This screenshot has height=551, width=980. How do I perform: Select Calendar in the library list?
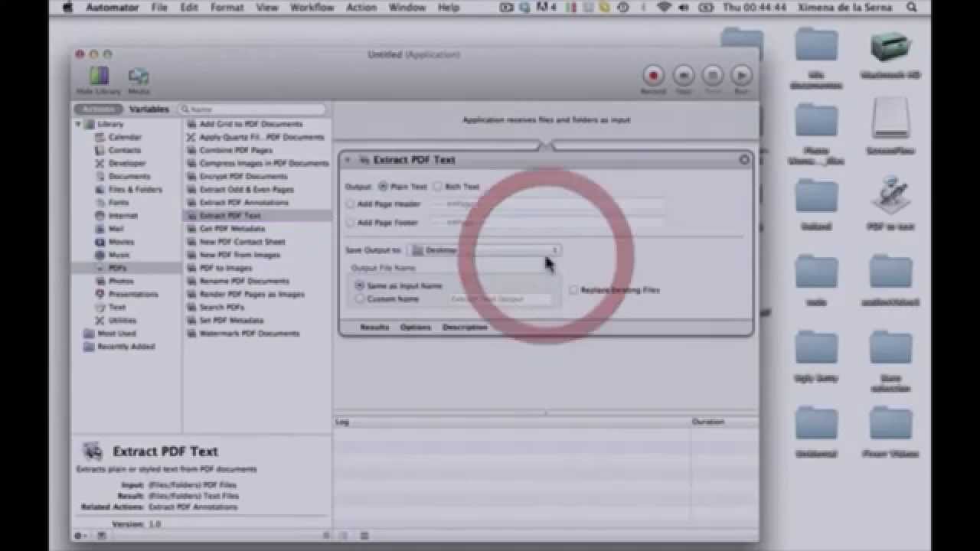pos(125,137)
